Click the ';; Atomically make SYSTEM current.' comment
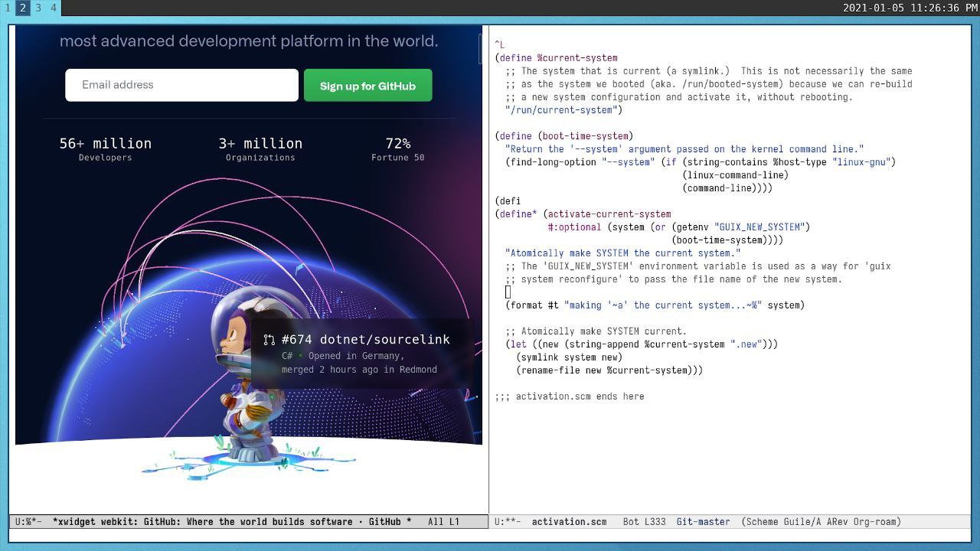Image resolution: width=980 pixels, height=551 pixels. [x=596, y=331]
